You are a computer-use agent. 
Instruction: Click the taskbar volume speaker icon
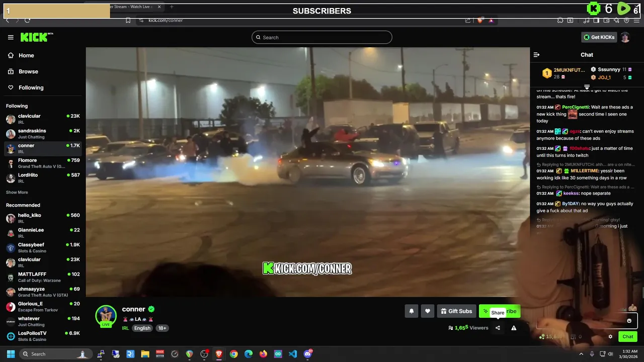pos(610,354)
